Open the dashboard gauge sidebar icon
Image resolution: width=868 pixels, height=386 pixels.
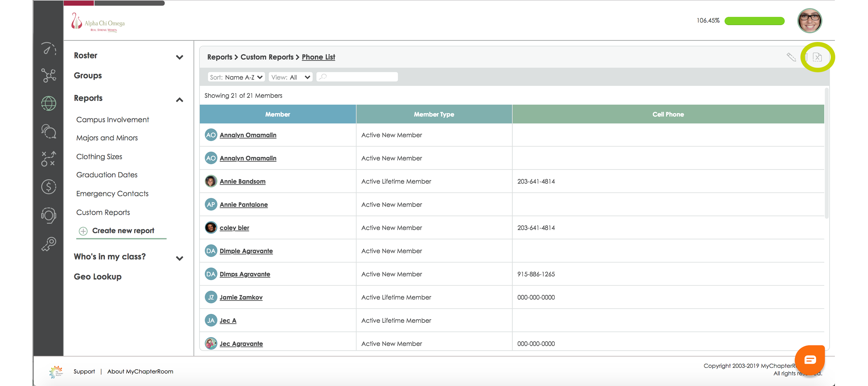tap(48, 49)
